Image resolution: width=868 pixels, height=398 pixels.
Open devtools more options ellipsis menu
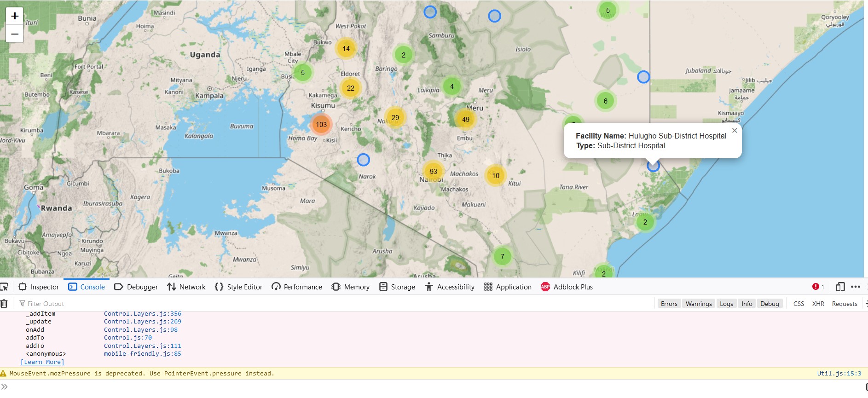pyautogui.click(x=856, y=287)
